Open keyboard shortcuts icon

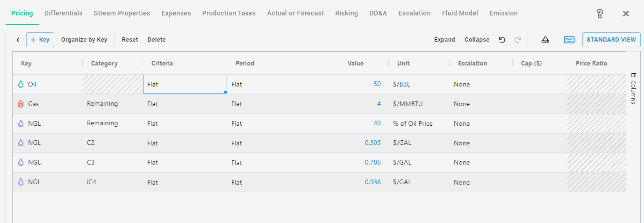(x=569, y=40)
